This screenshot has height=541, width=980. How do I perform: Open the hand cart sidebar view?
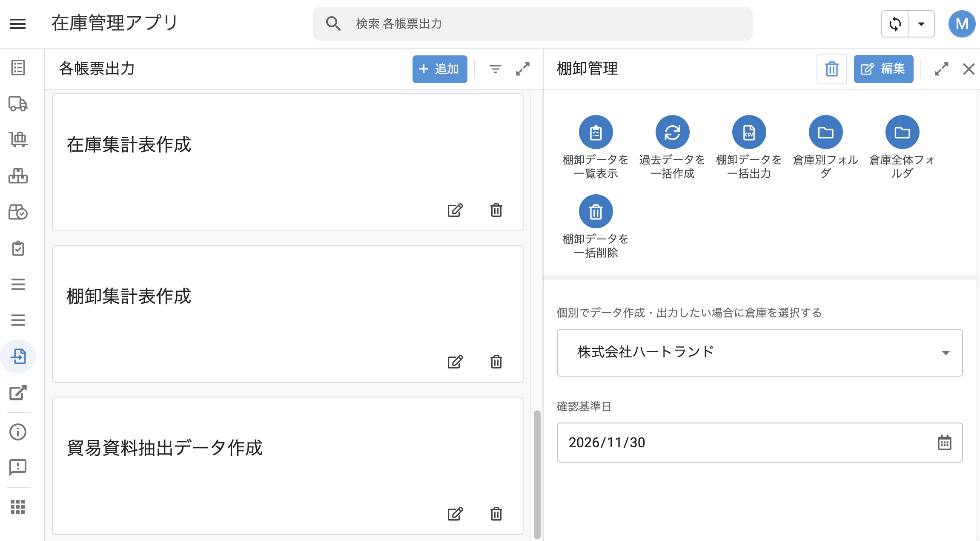(x=18, y=139)
